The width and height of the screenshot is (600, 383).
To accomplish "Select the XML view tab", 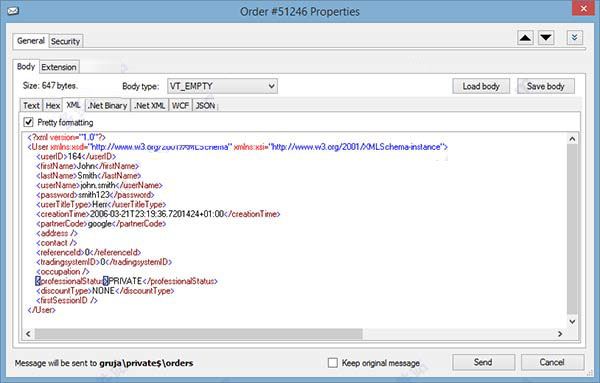I will click(73, 105).
